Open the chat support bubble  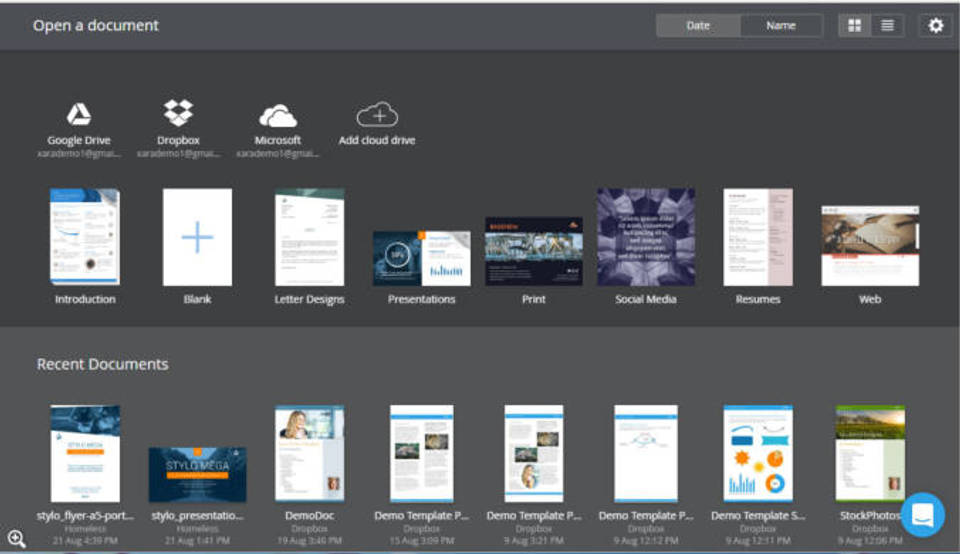(922, 515)
